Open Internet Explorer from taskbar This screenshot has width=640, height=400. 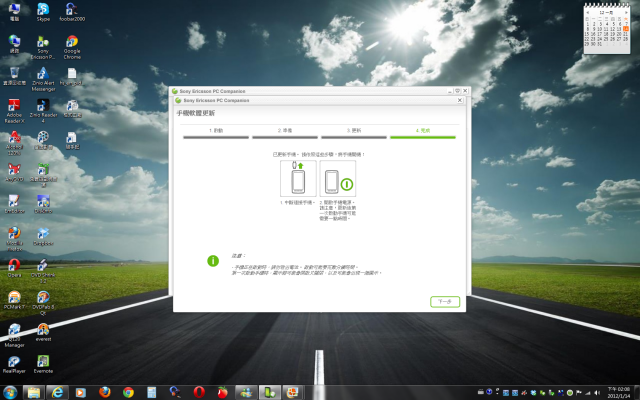[x=57, y=392]
